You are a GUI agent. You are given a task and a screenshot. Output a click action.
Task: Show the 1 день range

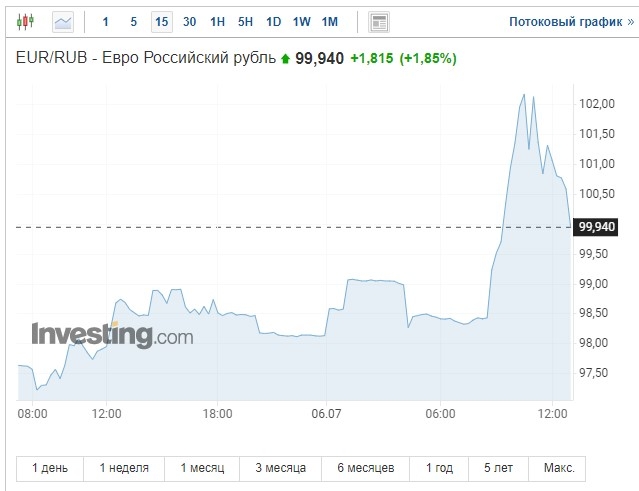50,468
